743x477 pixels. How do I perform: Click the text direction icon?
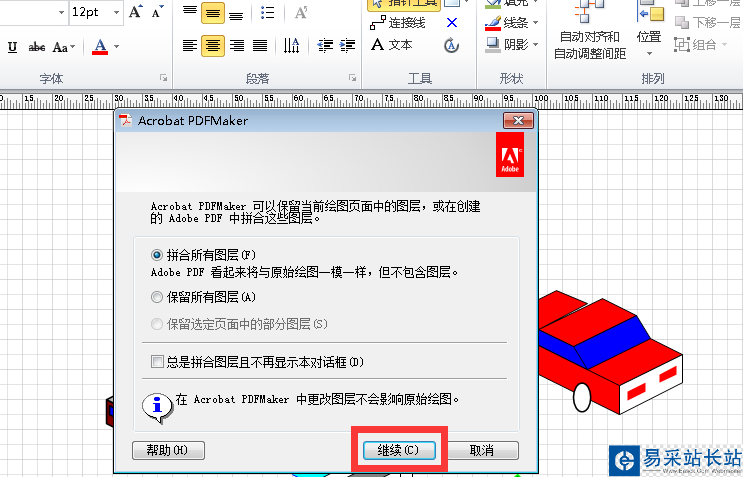point(291,45)
